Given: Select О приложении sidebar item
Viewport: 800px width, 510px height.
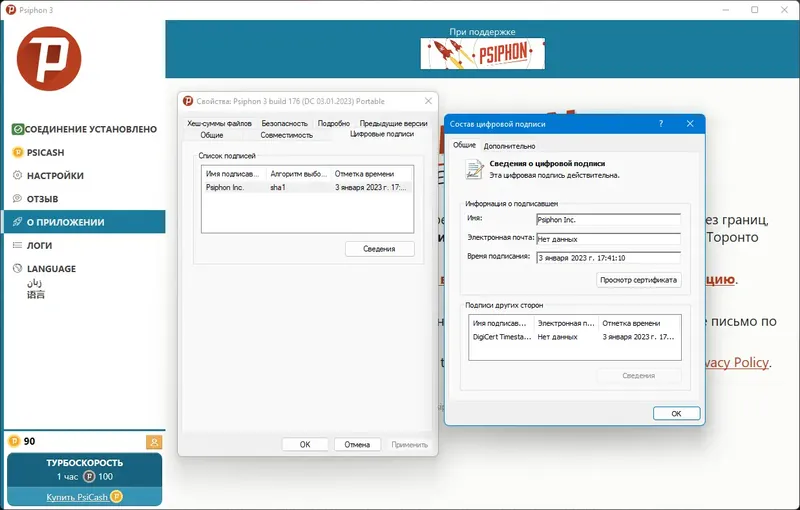Looking at the screenshot, I should point(85,222).
